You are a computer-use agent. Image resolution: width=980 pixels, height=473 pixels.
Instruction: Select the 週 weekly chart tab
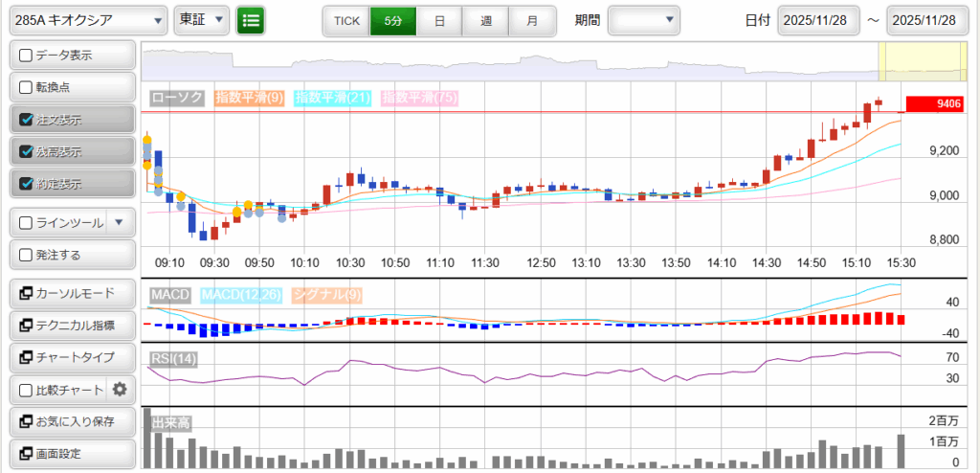coord(486,20)
